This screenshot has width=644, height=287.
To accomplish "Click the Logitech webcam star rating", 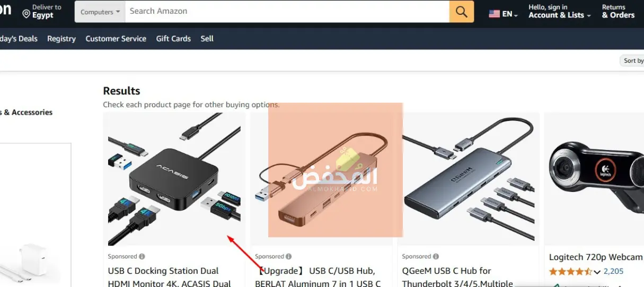I will [x=570, y=272].
